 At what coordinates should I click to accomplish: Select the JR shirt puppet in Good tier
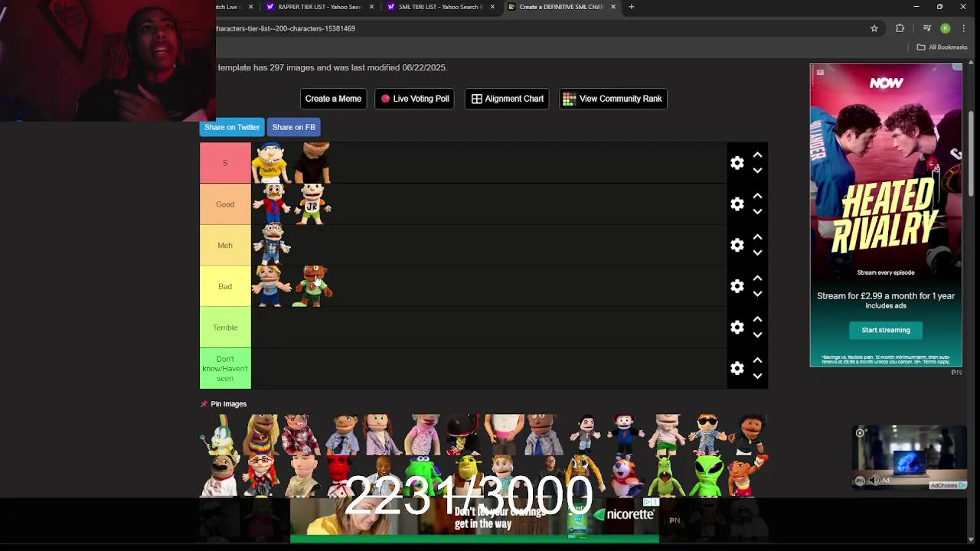(x=312, y=204)
